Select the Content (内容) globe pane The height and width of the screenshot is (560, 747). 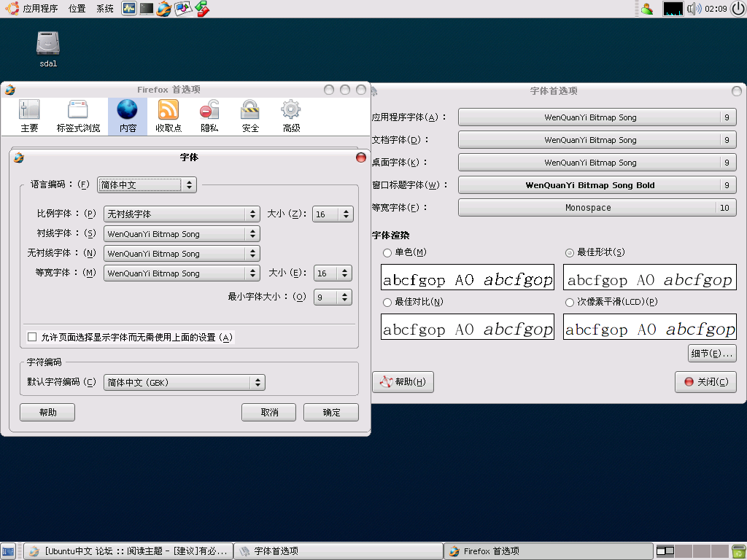[128, 117]
